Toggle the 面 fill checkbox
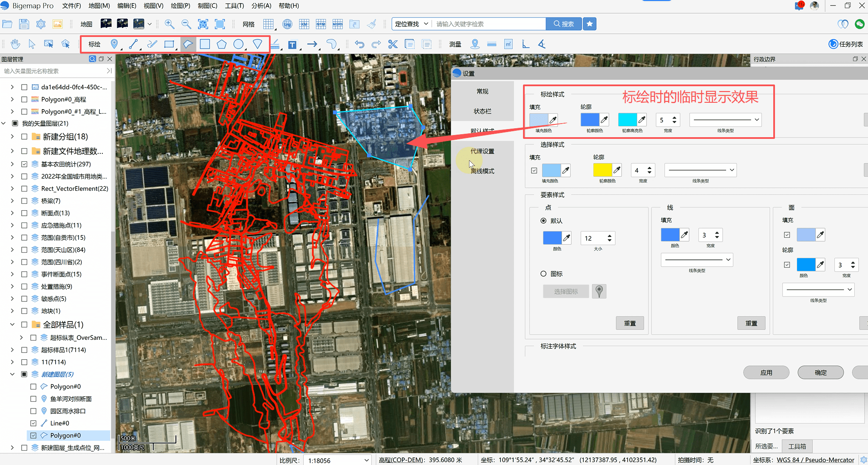Viewport: 868px width, 465px height. [x=787, y=235]
